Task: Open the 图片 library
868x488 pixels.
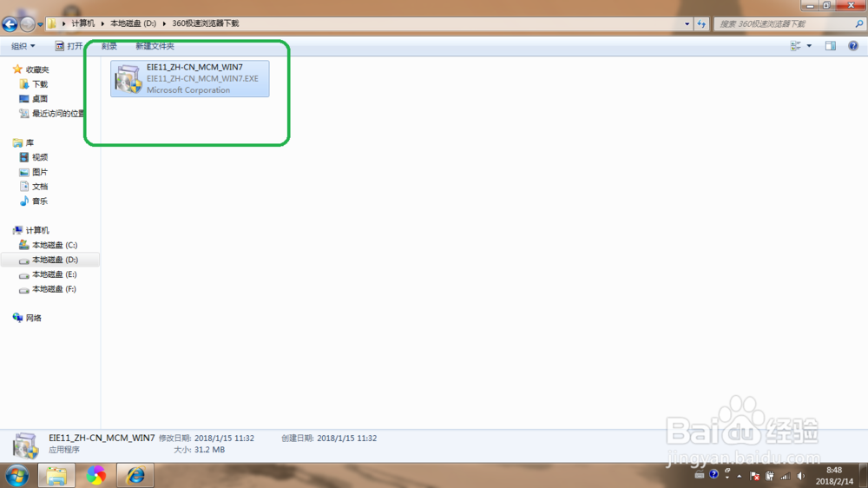Action: point(40,172)
